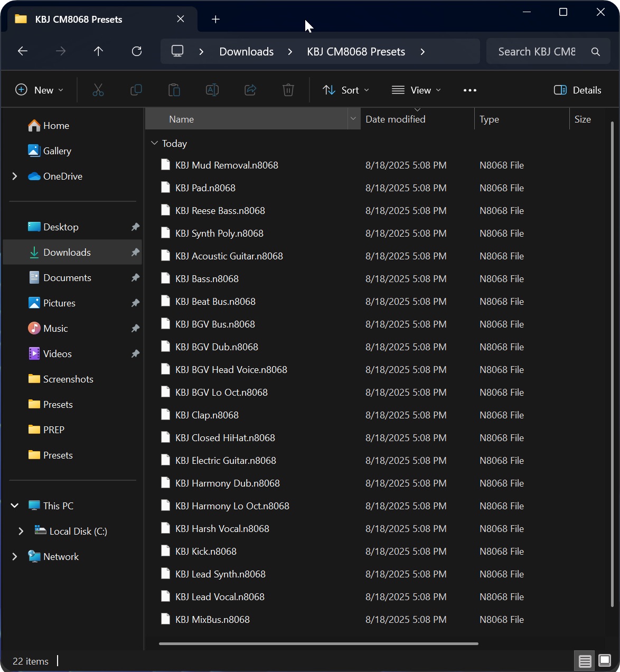Toggle the Details pane button

click(578, 90)
